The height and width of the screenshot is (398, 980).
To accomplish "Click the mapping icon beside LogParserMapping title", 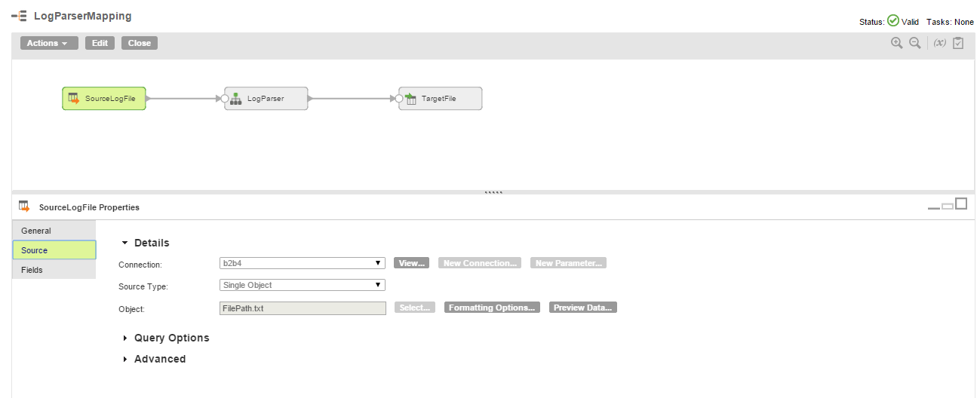I will pyautogui.click(x=19, y=16).
